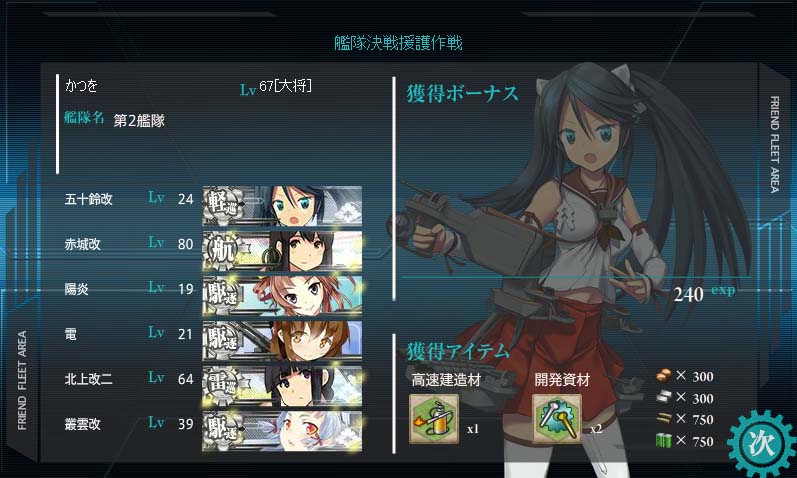Select the 赤城改 carrier banner
This screenshot has width=797, height=478.
[282, 251]
